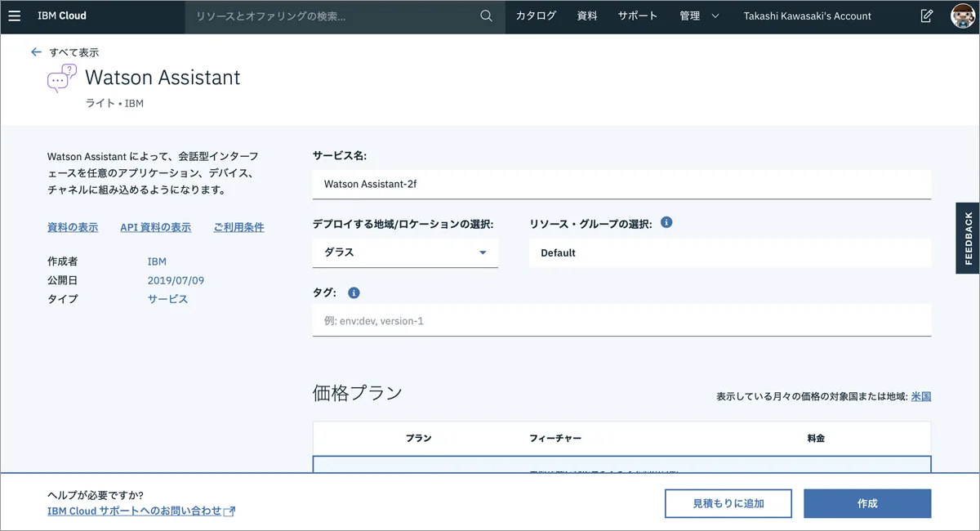Viewport: 980px width, 531px height.
Task: Go back via すべて表示 link
Action: point(73,52)
